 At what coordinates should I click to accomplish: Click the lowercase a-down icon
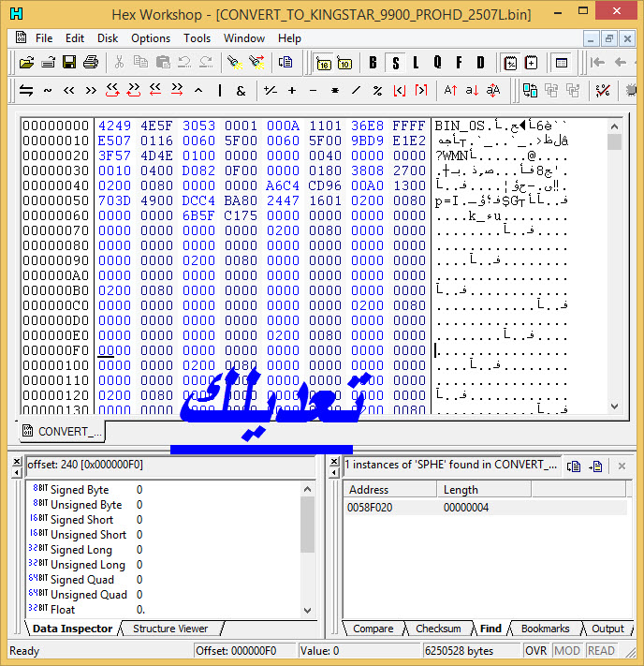tap(472, 91)
